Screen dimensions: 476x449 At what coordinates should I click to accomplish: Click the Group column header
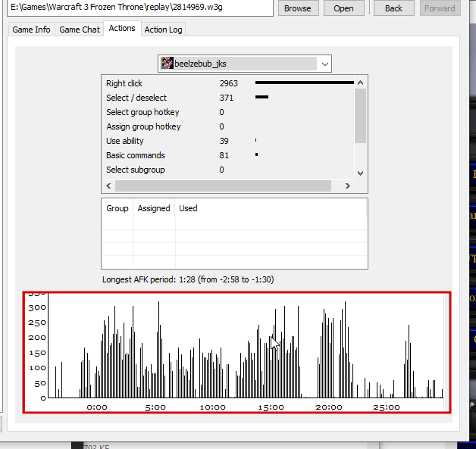[117, 208]
